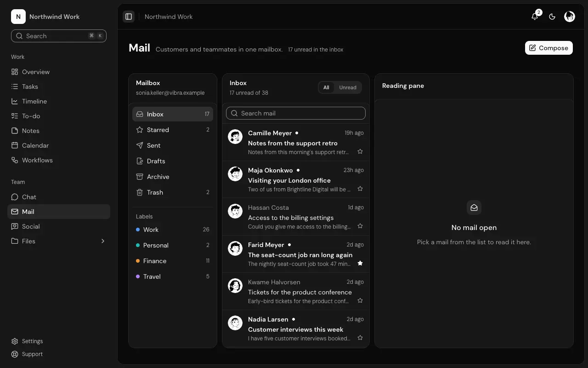
Task: Go to Archive mailbox folder
Action: pyautogui.click(x=173, y=177)
